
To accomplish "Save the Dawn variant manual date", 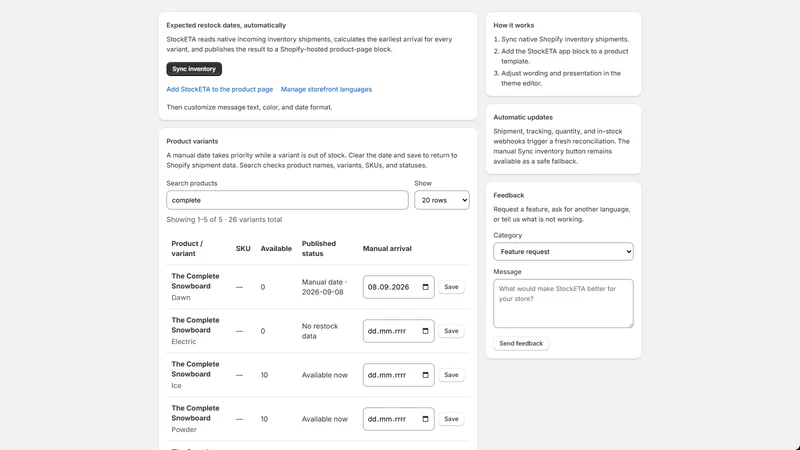I will (x=451, y=287).
